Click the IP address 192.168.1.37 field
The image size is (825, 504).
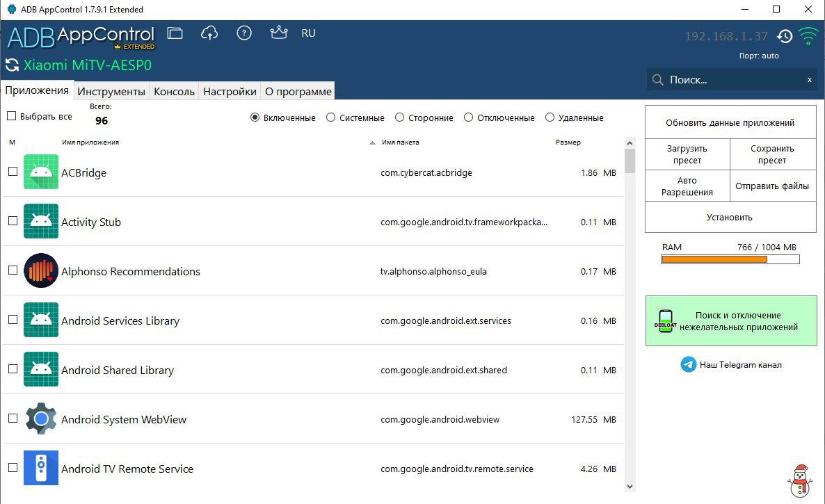tap(726, 36)
